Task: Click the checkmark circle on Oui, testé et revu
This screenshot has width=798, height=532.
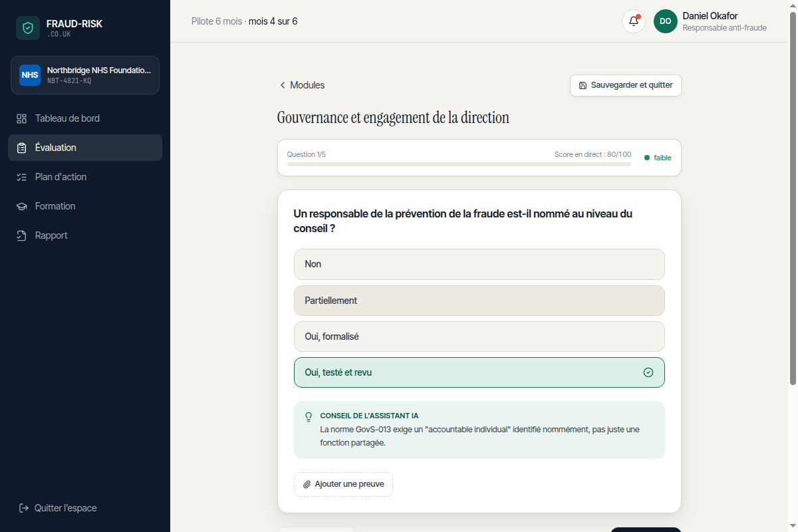Action: point(648,372)
